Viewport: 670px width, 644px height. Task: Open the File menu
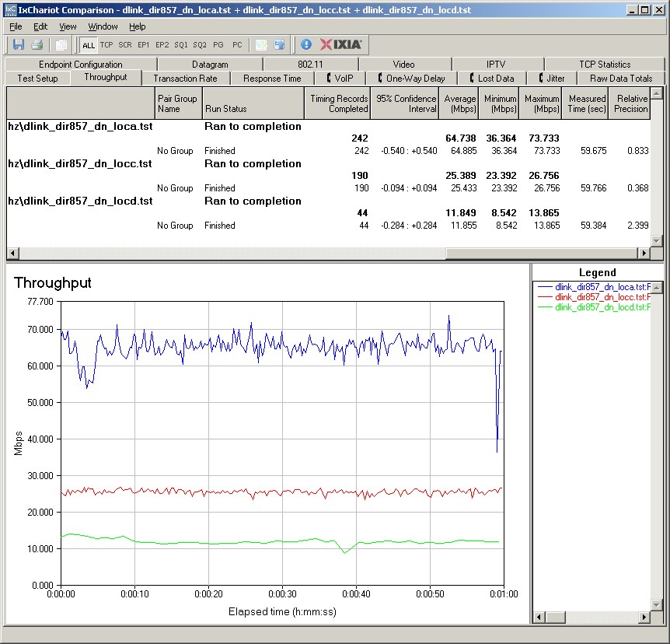pyautogui.click(x=16, y=26)
